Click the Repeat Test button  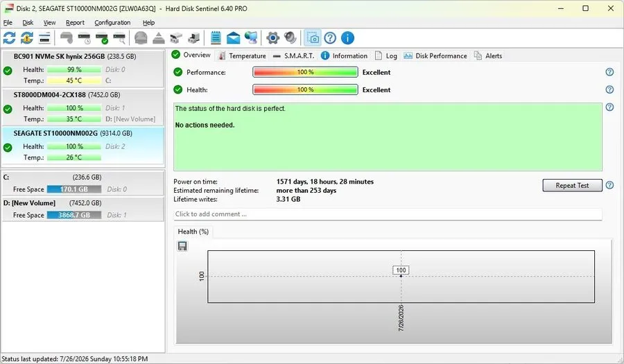tap(572, 185)
